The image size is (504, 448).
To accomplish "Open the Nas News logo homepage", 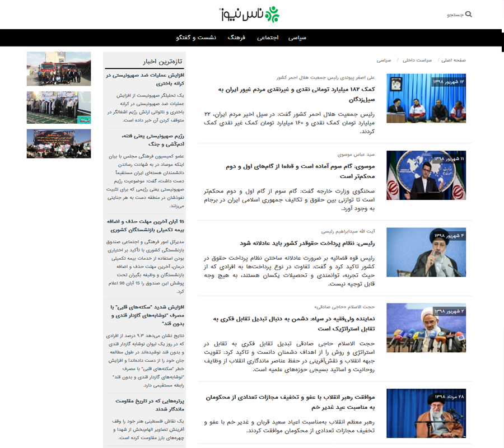I will (249, 14).
